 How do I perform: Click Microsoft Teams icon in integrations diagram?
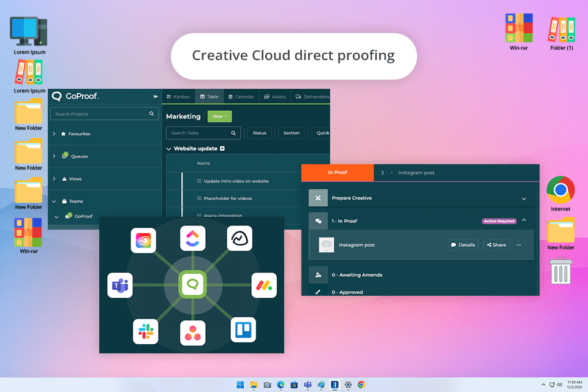pyautogui.click(x=120, y=285)
